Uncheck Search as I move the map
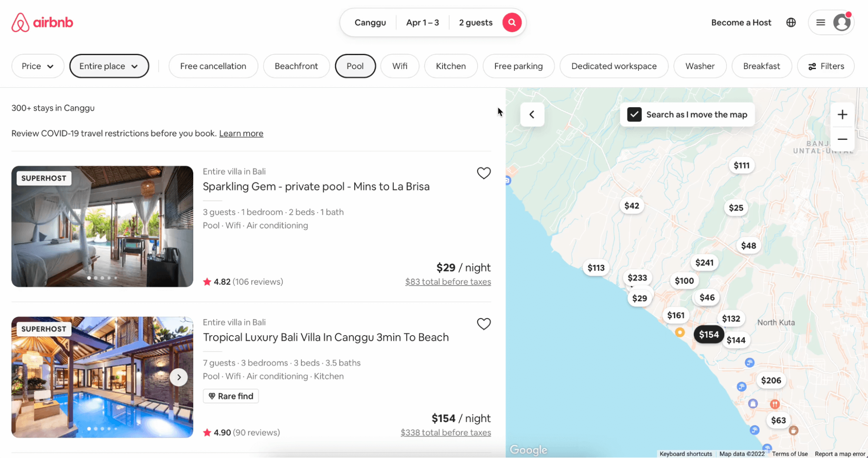 (x=634, y=115)
